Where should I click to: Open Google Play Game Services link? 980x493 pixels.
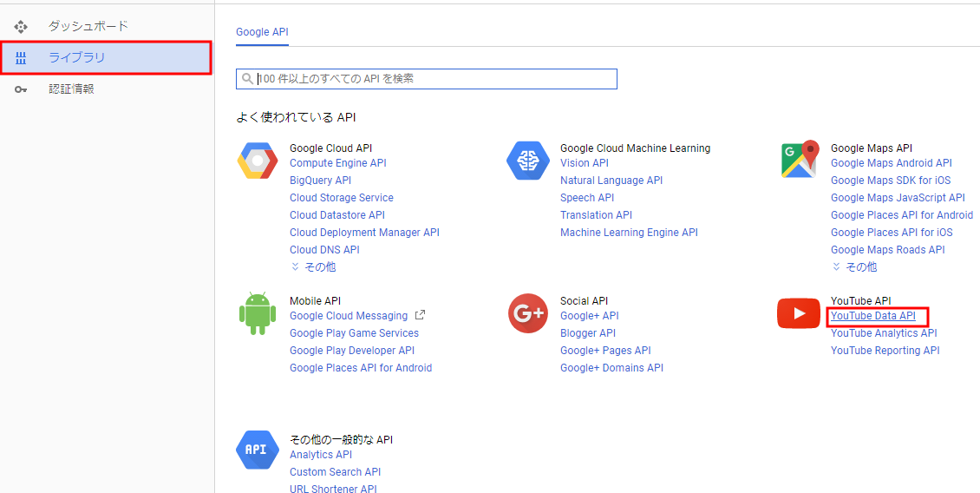click(355, 333)
